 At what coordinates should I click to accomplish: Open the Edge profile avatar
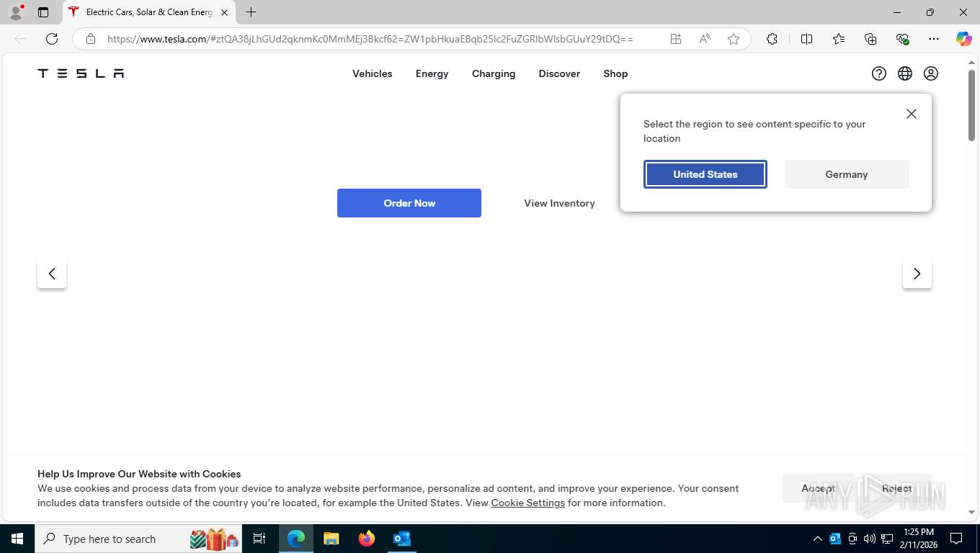(x=16, y=12)
